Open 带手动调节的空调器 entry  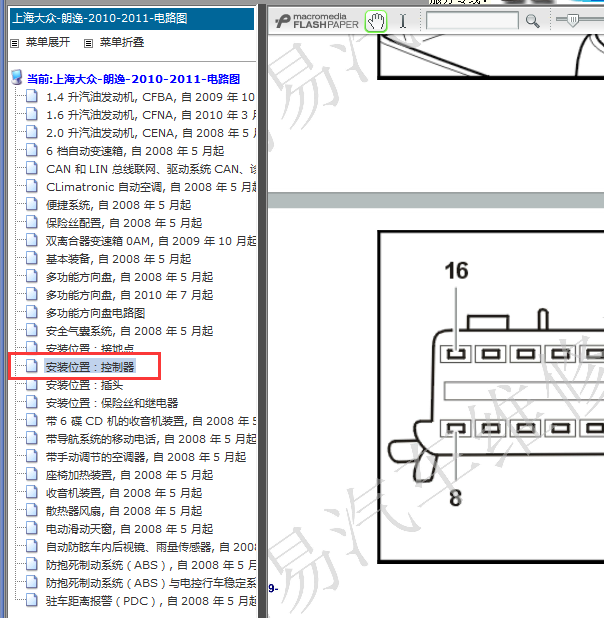pyautogui.click(x=146, y=457)
